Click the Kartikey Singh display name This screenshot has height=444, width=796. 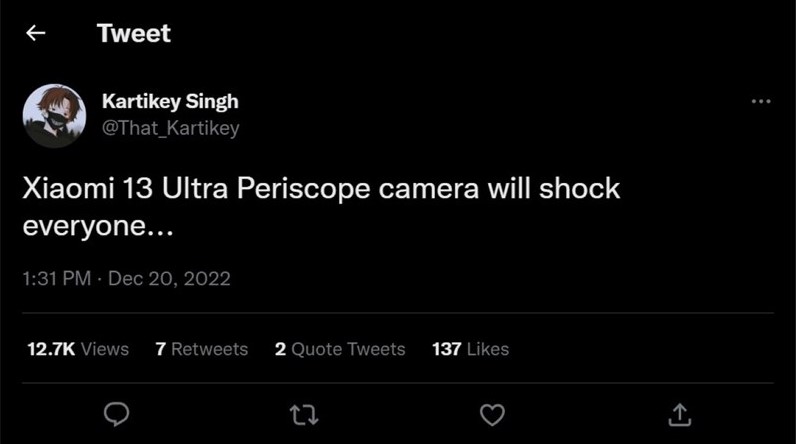(170, 102)
